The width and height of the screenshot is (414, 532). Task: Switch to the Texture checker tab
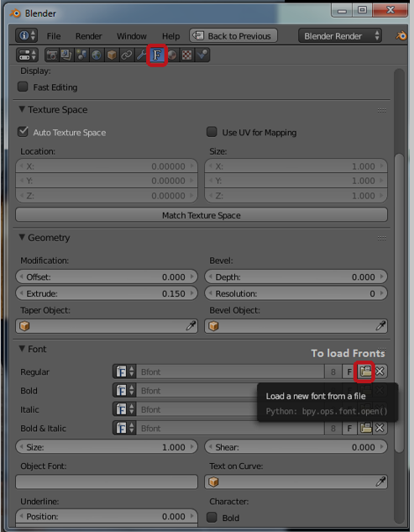coord(186,55)
